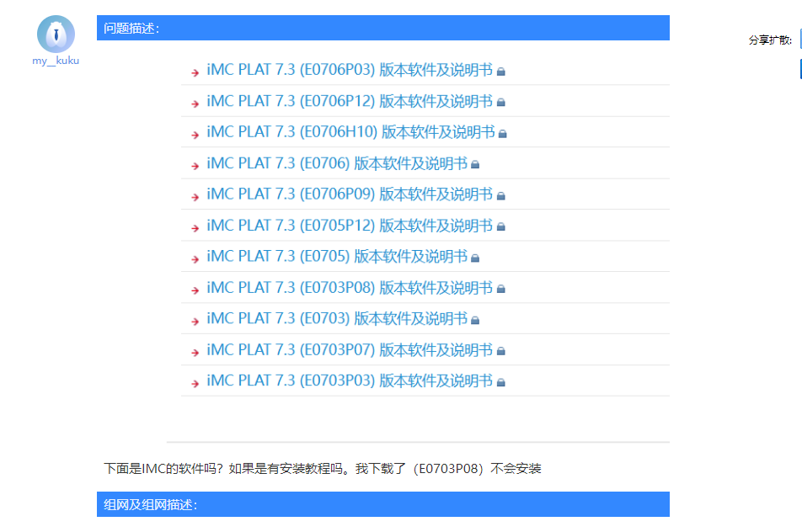Click lock icon beside E0706P12 entry
The width and height of the screenshot is (802, 532).
(x=500, y=103)
